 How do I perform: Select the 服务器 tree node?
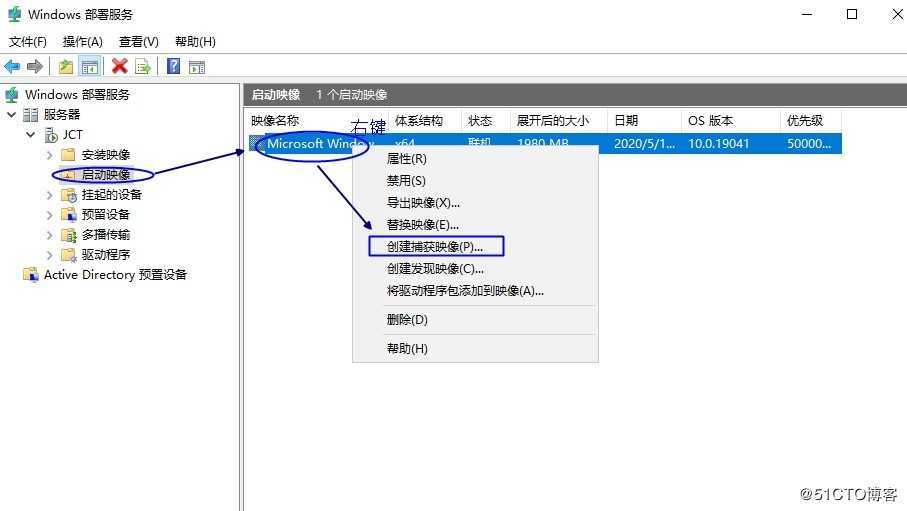pyautogui.click(x=62, y=114)
